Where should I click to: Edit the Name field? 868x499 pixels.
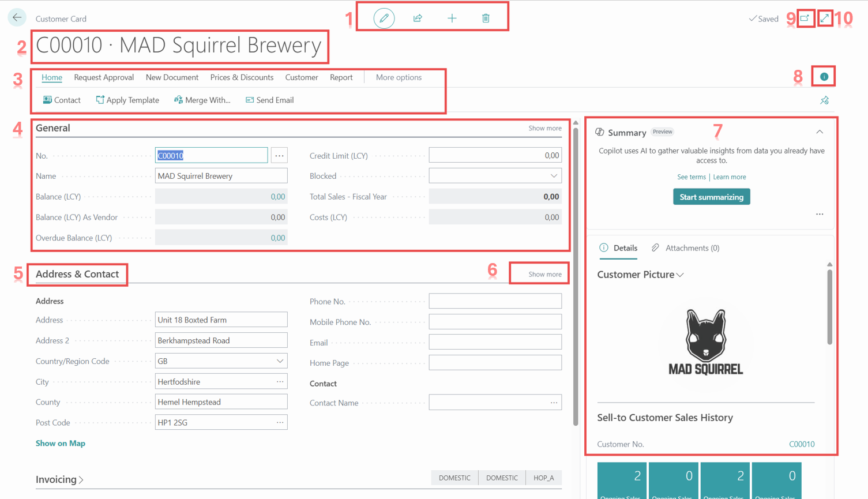221,176
